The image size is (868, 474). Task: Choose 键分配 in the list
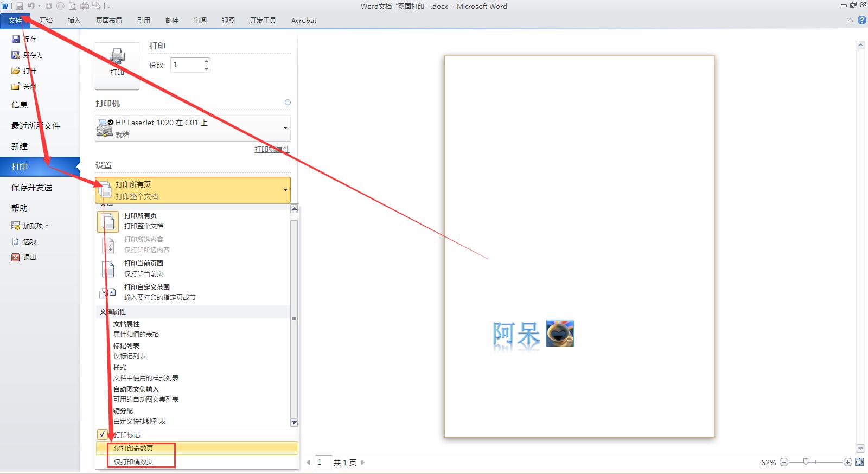[x=193, y=416]
